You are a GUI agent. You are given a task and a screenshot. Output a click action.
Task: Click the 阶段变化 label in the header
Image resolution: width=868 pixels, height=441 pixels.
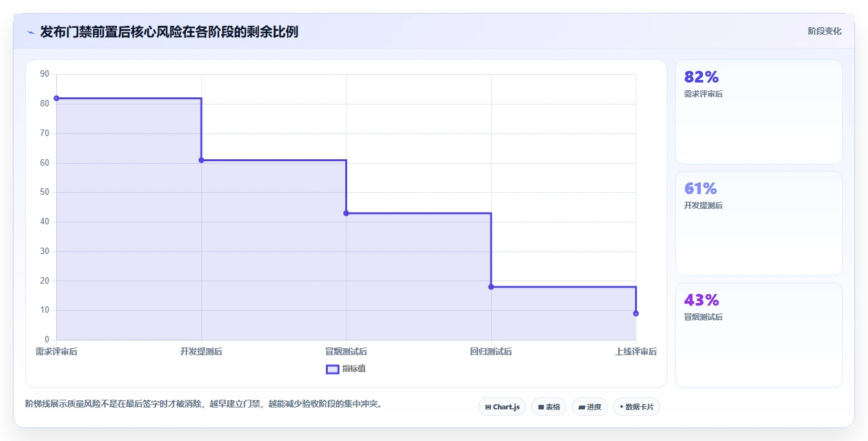pyautogui.click(x=824, y=31)
